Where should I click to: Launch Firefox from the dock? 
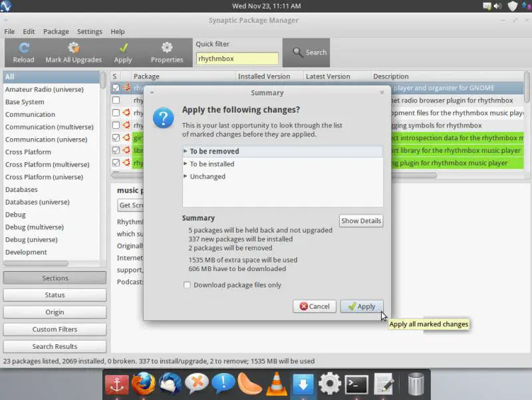point(144,384)
